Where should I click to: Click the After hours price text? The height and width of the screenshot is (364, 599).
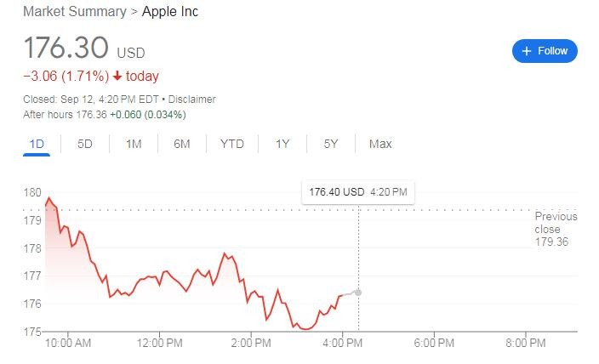point(105,114)
